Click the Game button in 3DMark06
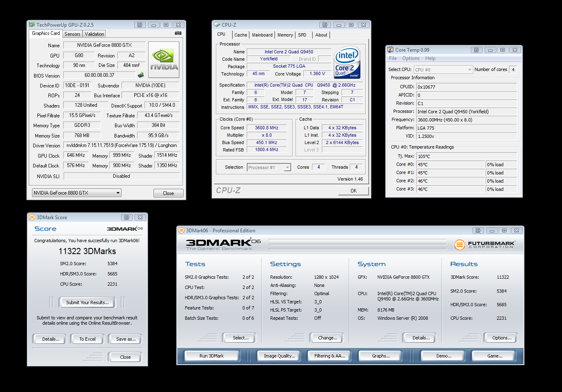Screen dimensions: 562x392 495,356
